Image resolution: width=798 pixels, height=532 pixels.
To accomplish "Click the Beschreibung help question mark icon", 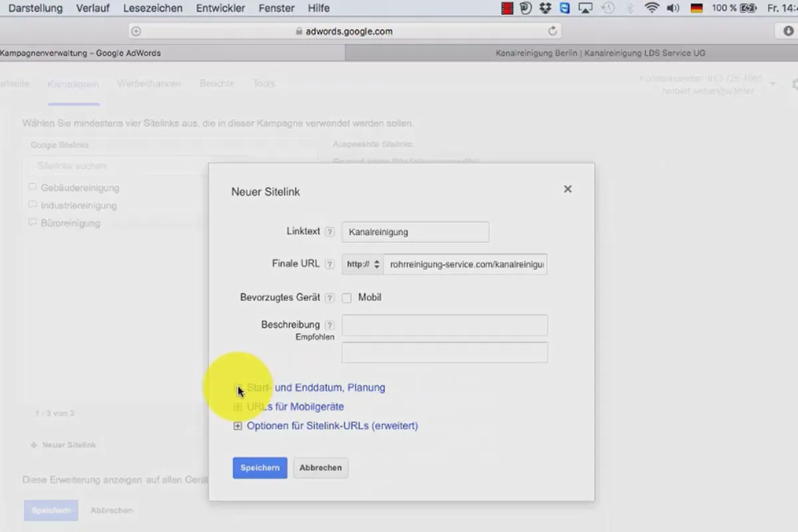I will [330, 325].
